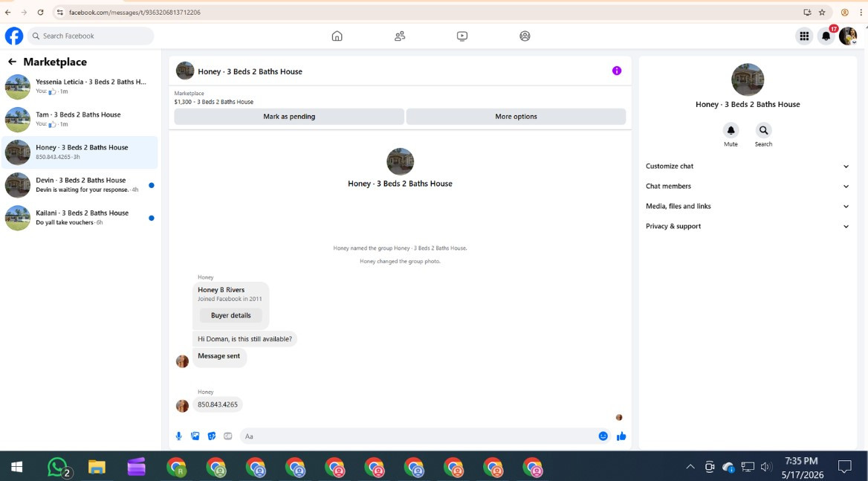Screen dimensions: 868x481
Task: Click $1,300 - 3 Beds 2 Baths House listing
Action: point(214,102)
